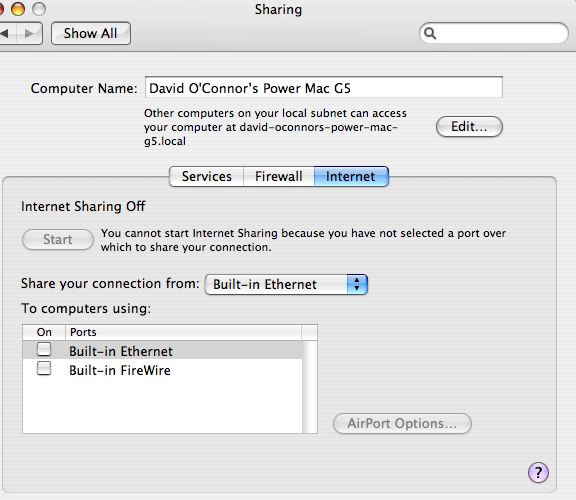Click the Show All button
Viewport: 576px width, 500px height.
91,33
